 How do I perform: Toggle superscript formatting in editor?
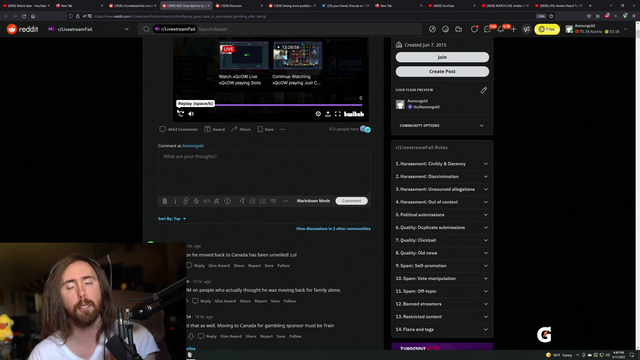[x=217, y=201]
